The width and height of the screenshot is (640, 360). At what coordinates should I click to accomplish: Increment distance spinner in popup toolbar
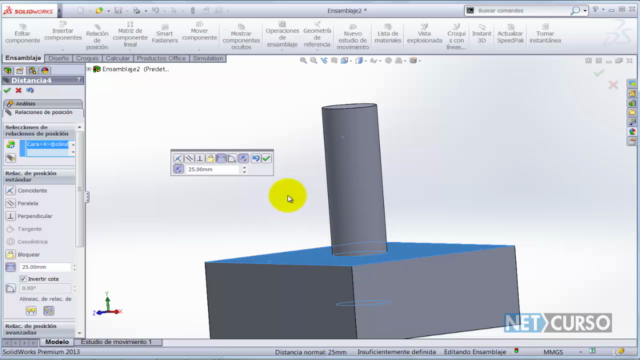(244, 167)
